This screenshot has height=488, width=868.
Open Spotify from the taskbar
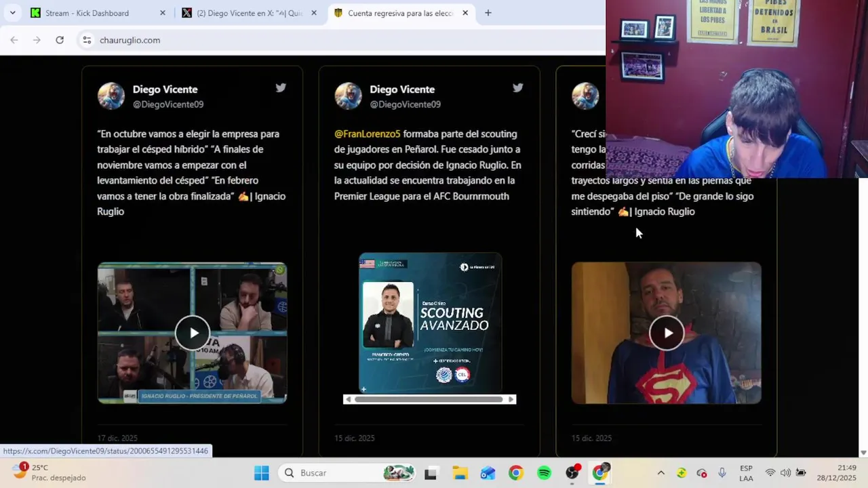click(x=545, y=473)
